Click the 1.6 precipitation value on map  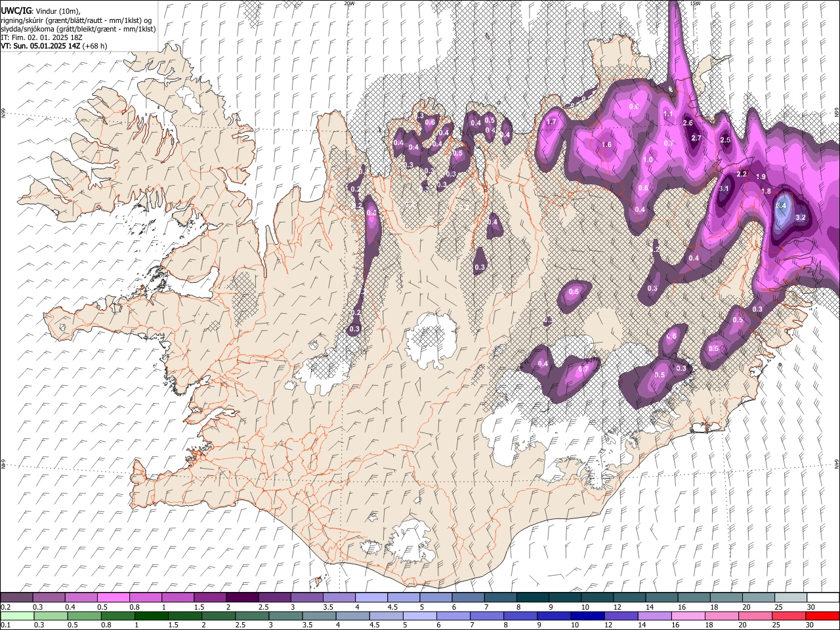point(606,144)
